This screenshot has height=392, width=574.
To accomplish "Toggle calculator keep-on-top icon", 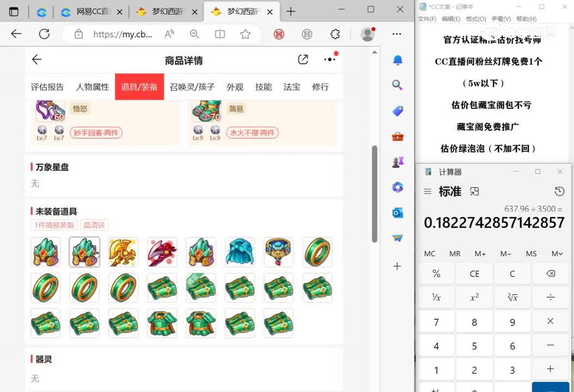I will [x=474, y=192].
